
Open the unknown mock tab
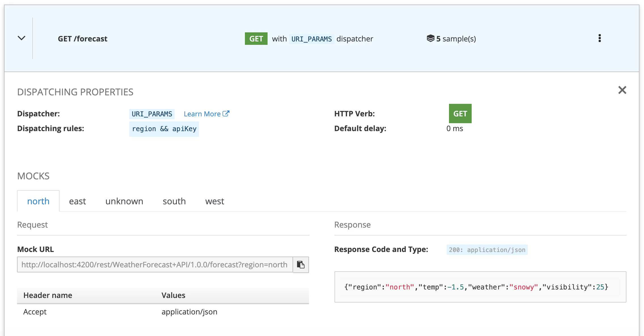(x=124, y=201)
